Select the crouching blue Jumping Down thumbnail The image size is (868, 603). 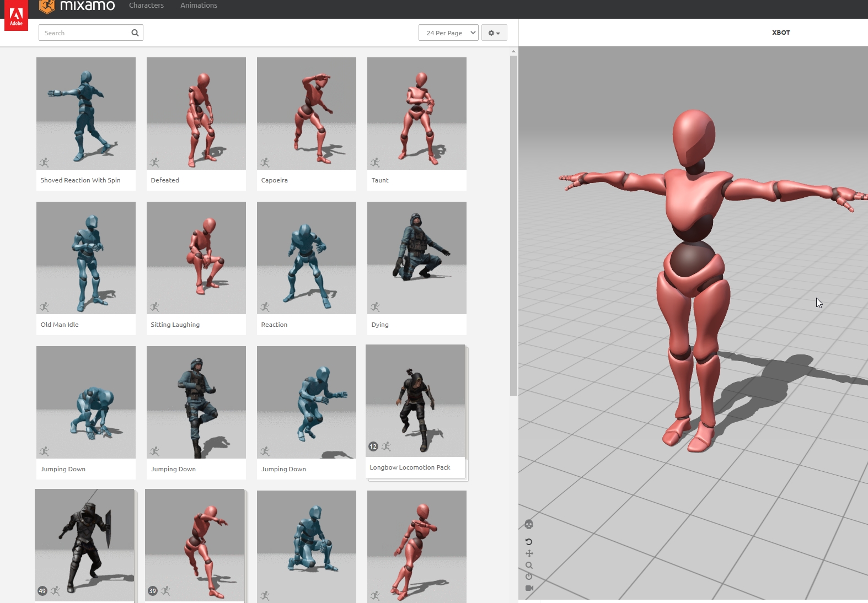[86, 402]
